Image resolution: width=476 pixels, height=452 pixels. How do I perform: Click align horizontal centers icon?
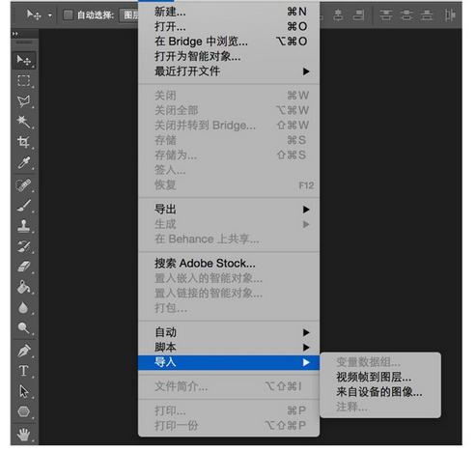(338, 14)
